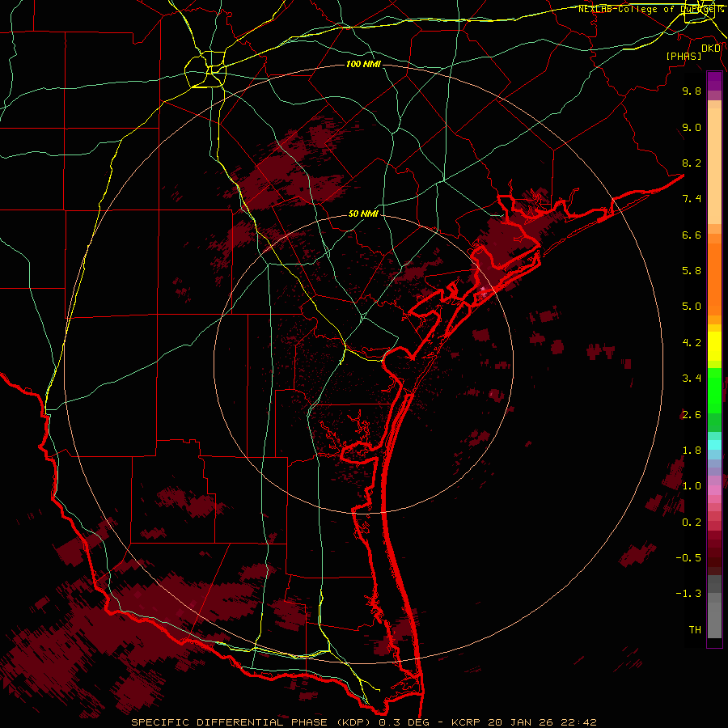Click the 3.4 scale label
The image size is (728, 728).
click(692, 379)
